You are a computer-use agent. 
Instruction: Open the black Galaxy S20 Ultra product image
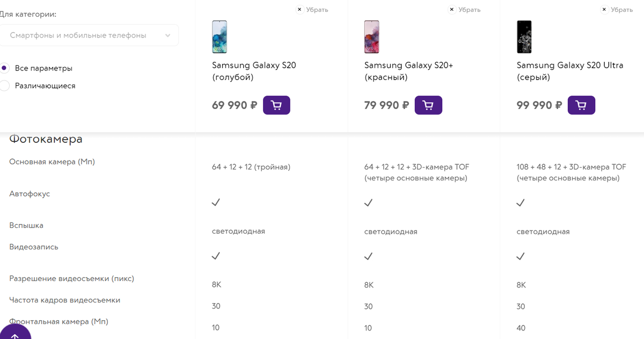pyautogui.click(x=524, y=37)
